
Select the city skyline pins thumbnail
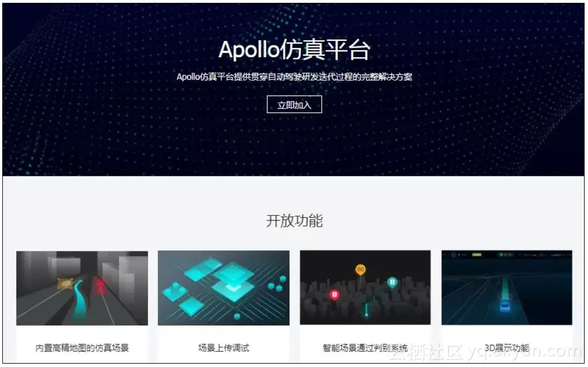[x=365, y=288]
